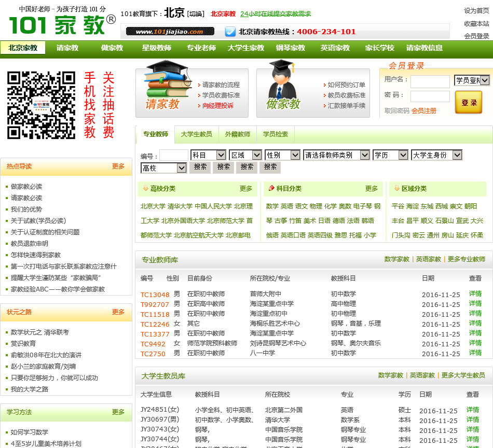Open the 区域 dropdown

(245, 155)
